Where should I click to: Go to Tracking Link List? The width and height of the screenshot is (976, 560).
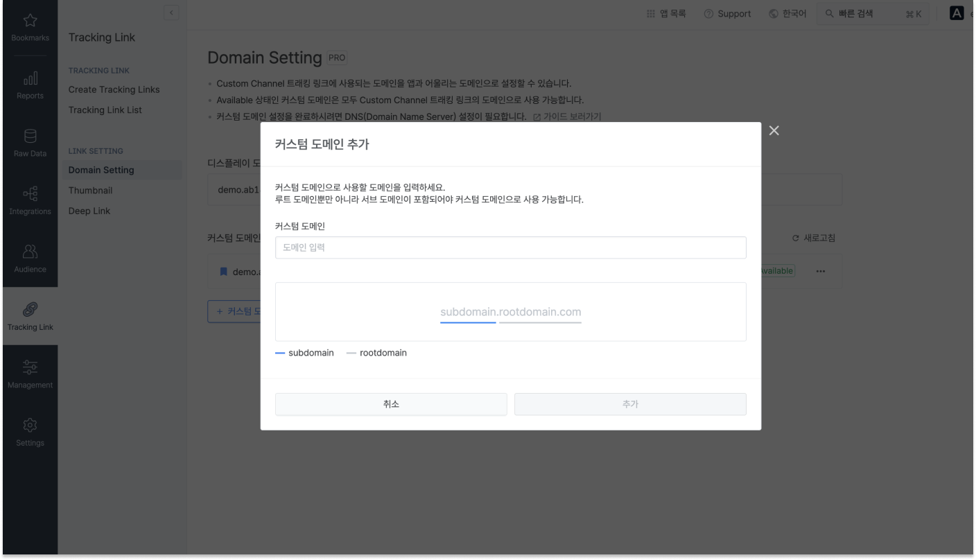pos(105,110)
